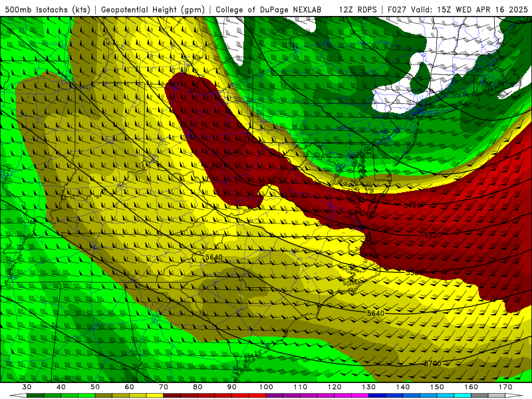Click the 100 knot colorbar label
Viewport: 532px width, 399px height.
tap(266, 387)
